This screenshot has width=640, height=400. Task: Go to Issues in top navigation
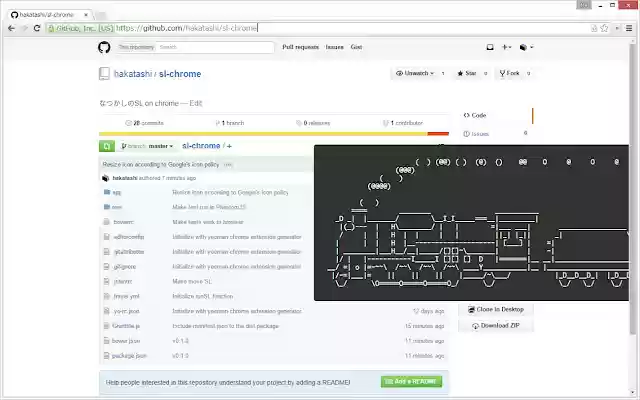click(334, 47)
